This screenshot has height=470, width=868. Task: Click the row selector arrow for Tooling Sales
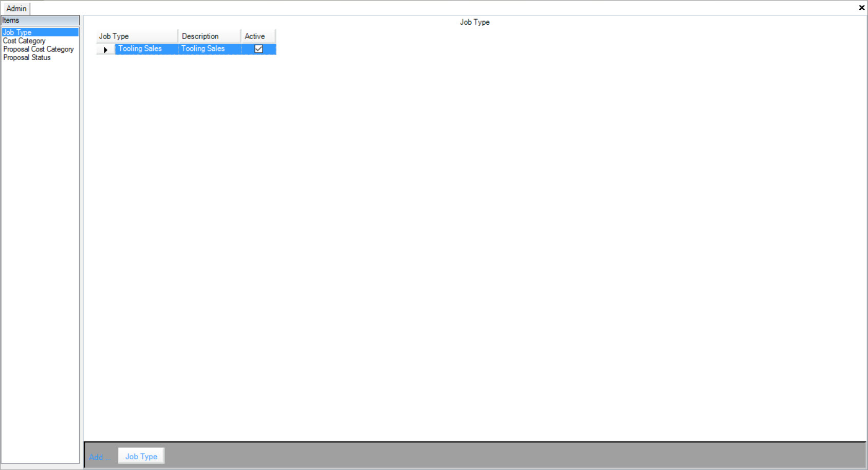[105, 49]
